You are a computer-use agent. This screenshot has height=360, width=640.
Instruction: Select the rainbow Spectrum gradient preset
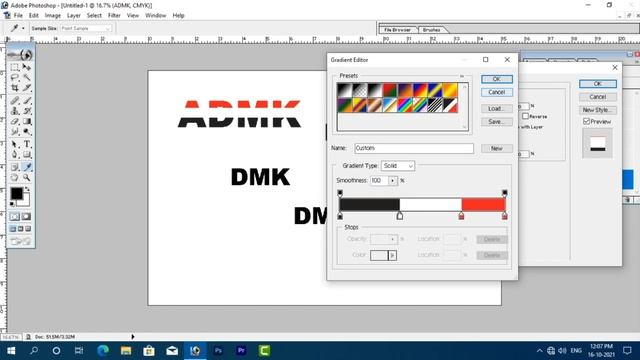[x=405, y=105]
